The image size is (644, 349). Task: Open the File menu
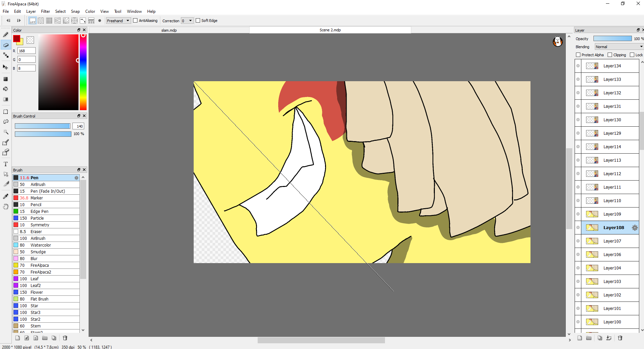pos(6,11)
